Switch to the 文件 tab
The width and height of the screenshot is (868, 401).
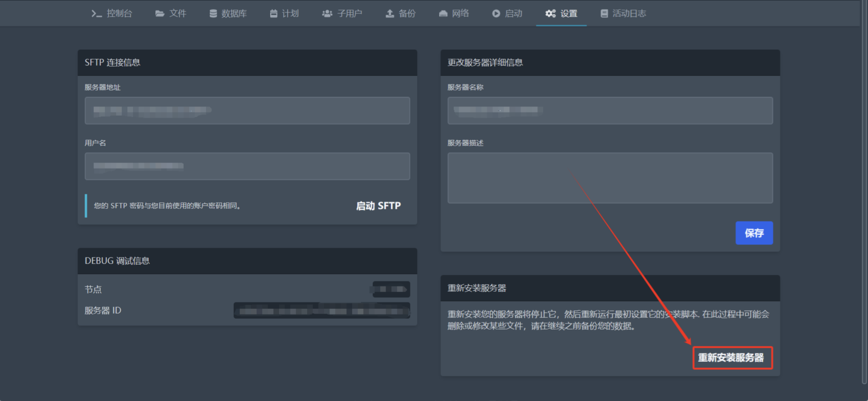tap(171, 13)
